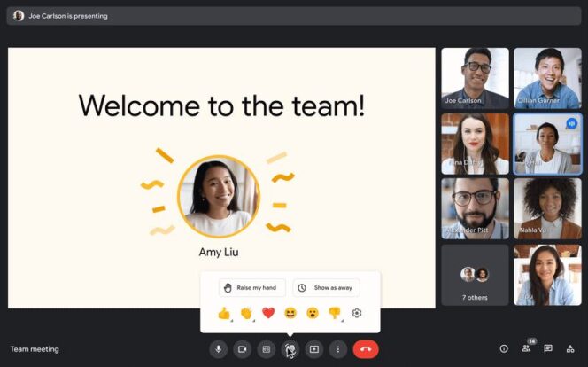Mute the microphone in the call toolbar

pyautogui.click(x=218, y=349)
